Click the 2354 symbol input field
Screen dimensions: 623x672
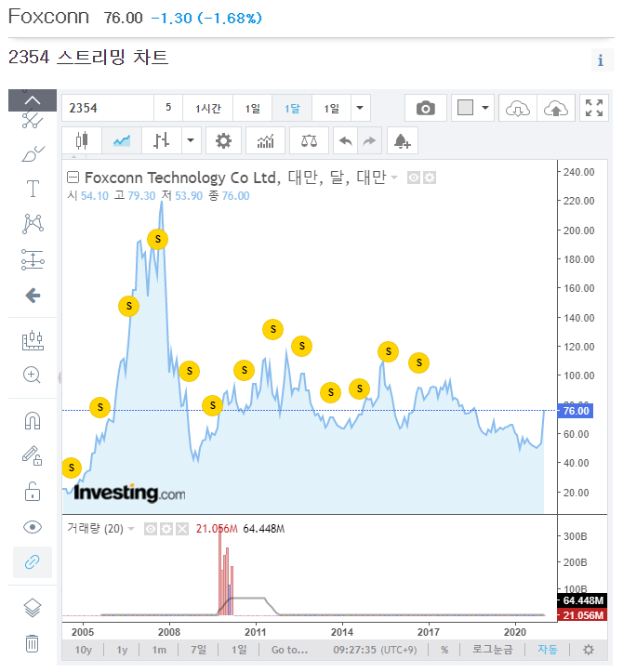[x=108, y=108]
